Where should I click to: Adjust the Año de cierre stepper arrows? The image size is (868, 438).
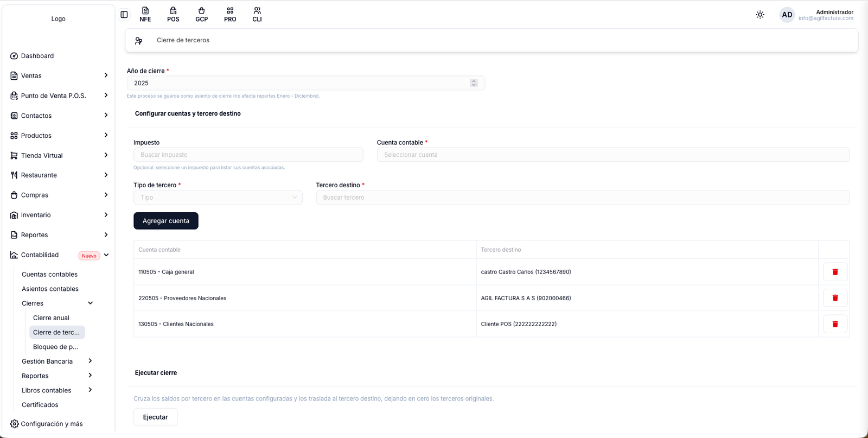(x=474, y=83)
